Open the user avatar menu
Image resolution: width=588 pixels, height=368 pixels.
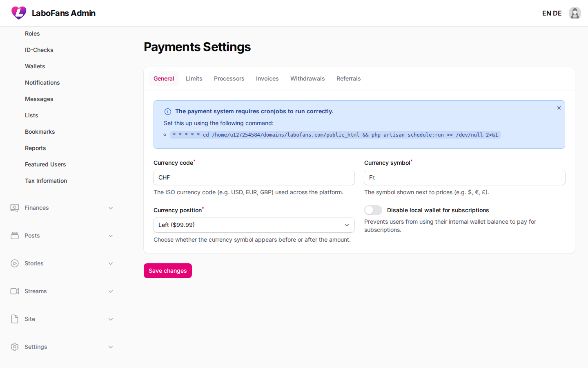(575, 13)
